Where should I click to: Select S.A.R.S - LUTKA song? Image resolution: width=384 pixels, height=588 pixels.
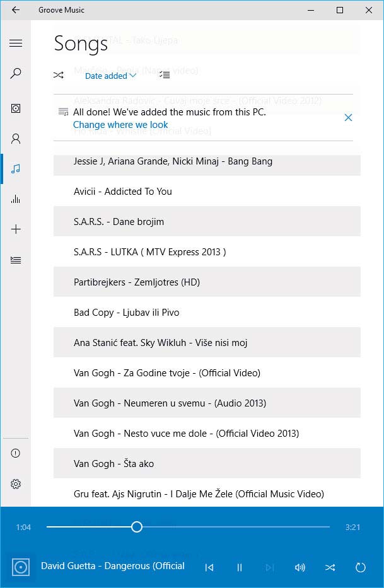(x=207, y=251)
